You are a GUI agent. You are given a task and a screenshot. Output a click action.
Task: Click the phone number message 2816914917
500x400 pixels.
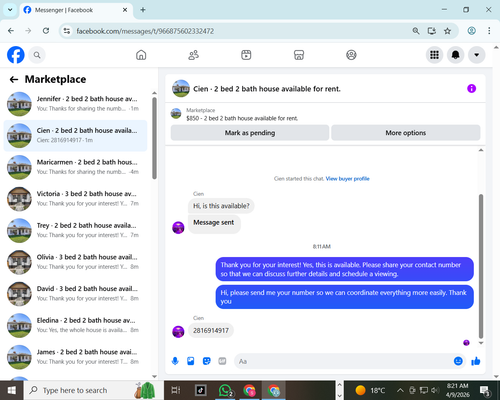(x=211, y=330)
